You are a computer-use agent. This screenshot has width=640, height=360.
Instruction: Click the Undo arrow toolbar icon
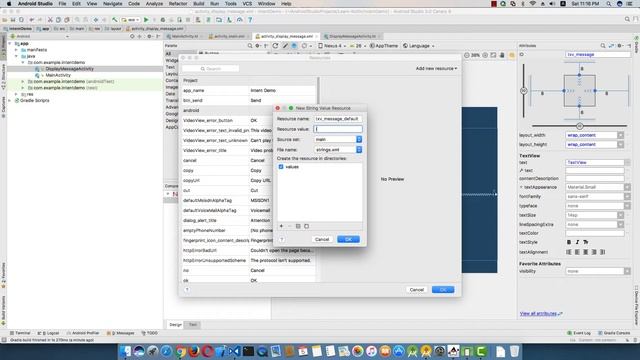(31, 20)
